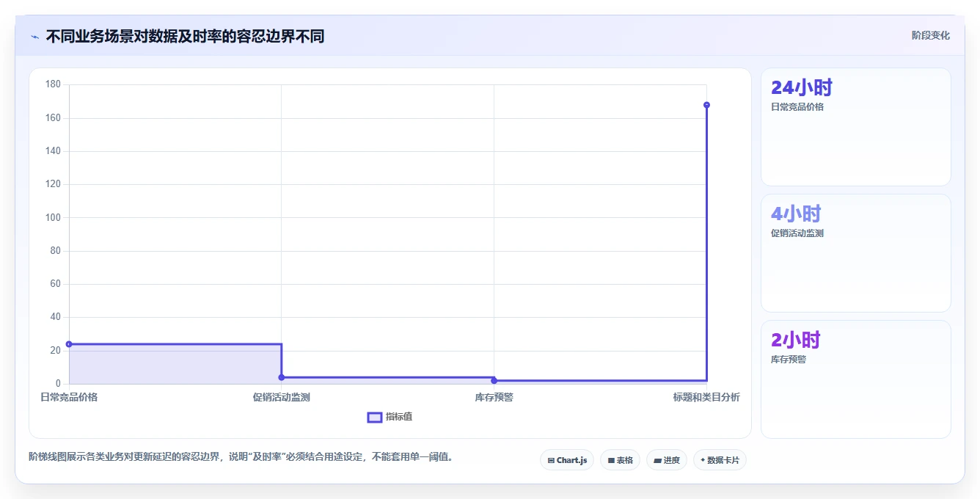
Task: Click the 4小时 促销活动监测 card
Action: pyautogui.click(x=856, y=253)
